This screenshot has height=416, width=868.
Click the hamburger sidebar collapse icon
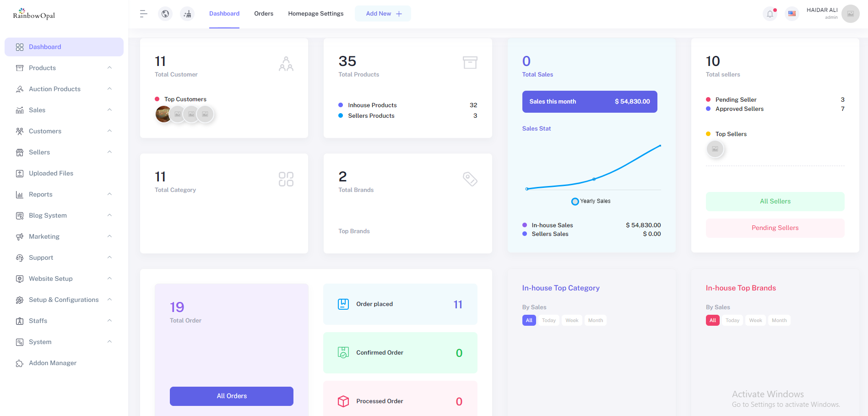[143, 14]
